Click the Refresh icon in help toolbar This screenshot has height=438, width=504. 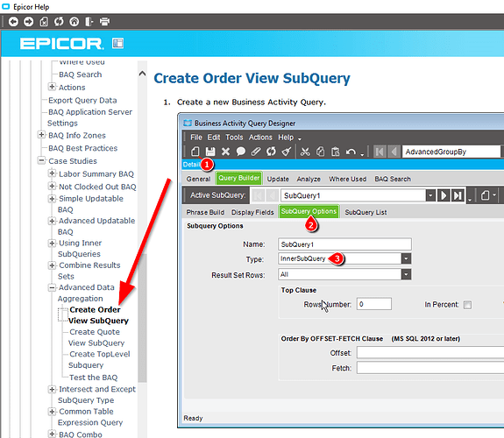click(x=59, y=22)
